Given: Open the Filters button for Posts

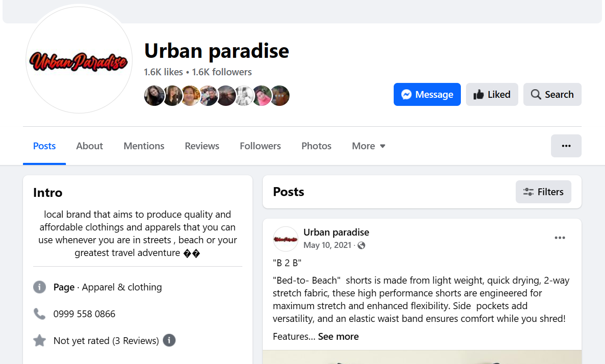Looking at the screenshot, I should pyautogui.click(x=543, y=192).
